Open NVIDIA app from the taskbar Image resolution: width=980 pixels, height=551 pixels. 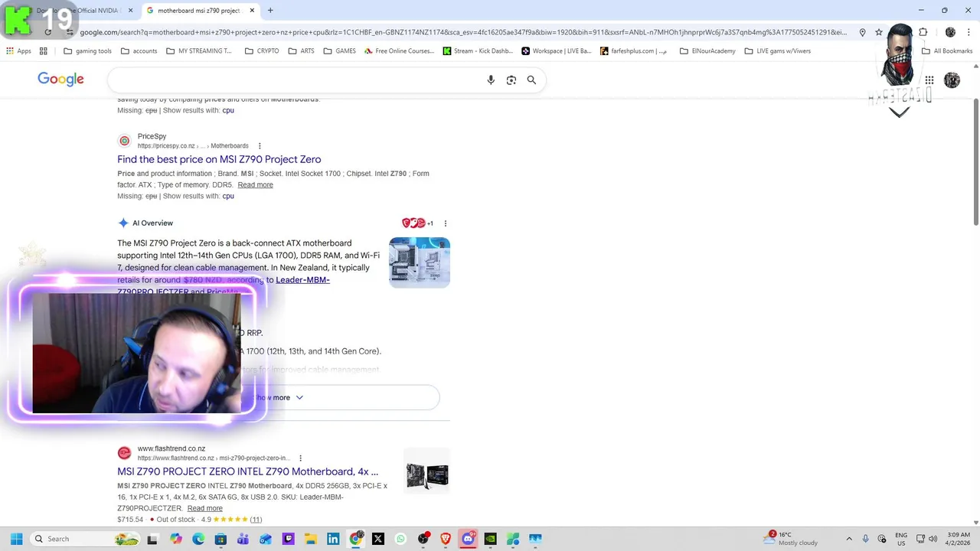pyautogui.click(x=490, y=539)
